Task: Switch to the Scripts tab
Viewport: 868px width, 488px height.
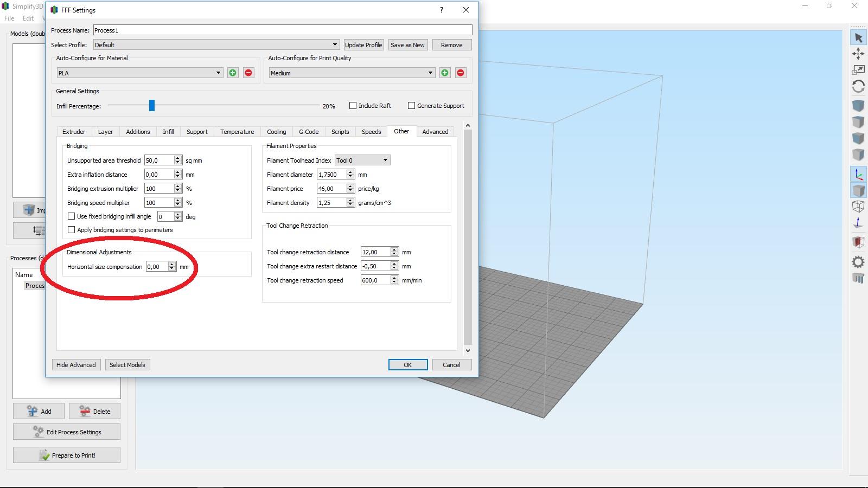Action: [x=340, y=132]
